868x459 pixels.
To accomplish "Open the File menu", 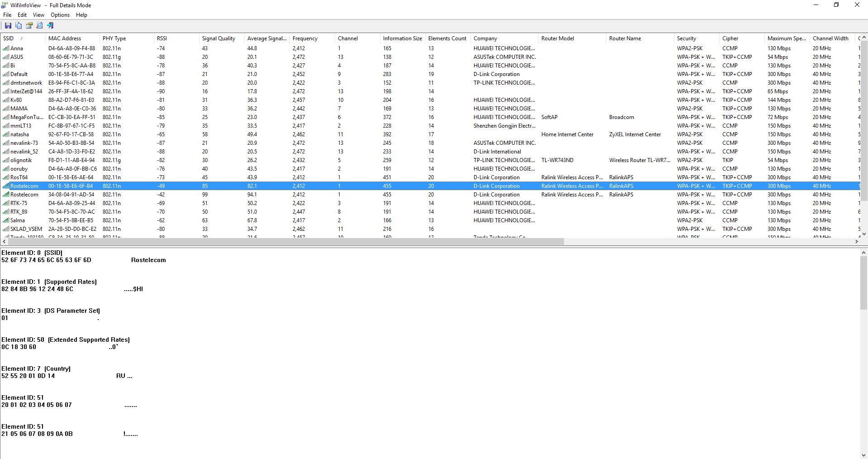I will click(7, 15).
